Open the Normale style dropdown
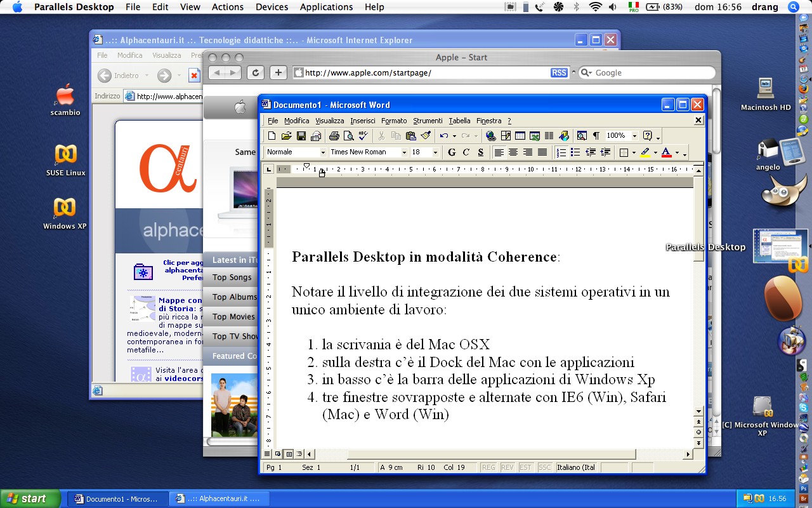Viewport: 812px width, 508px height. [323, 152]
